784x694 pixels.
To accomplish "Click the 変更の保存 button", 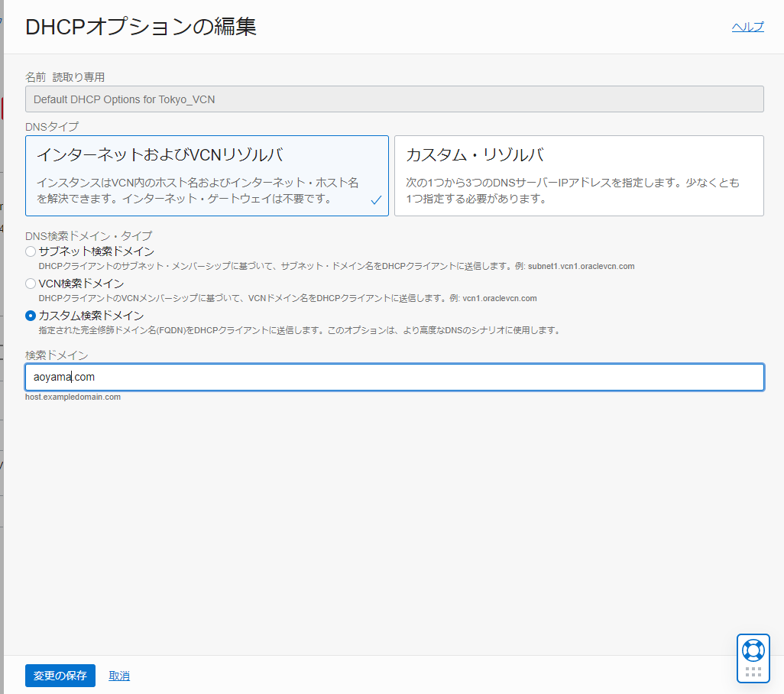I will [60, 676].
